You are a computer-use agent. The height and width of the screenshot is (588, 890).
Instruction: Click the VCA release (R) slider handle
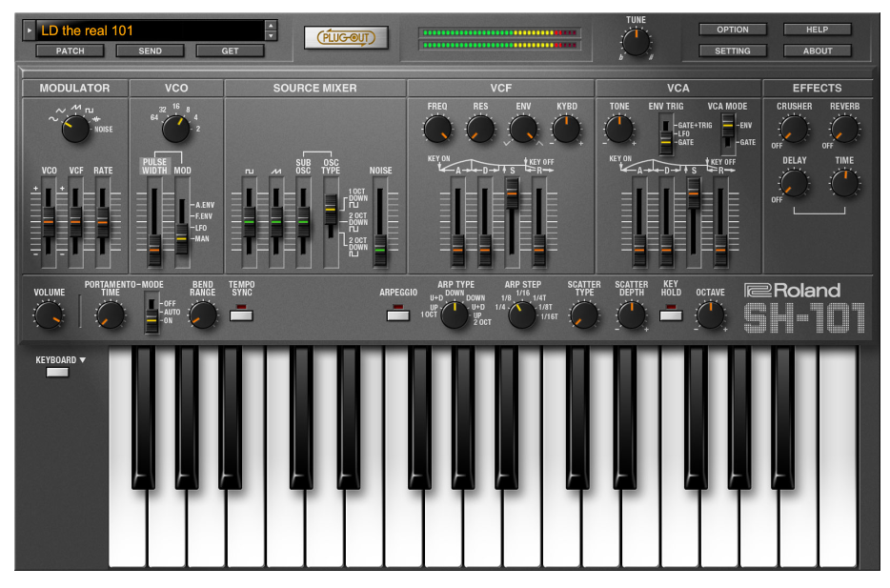coord(720,250)
